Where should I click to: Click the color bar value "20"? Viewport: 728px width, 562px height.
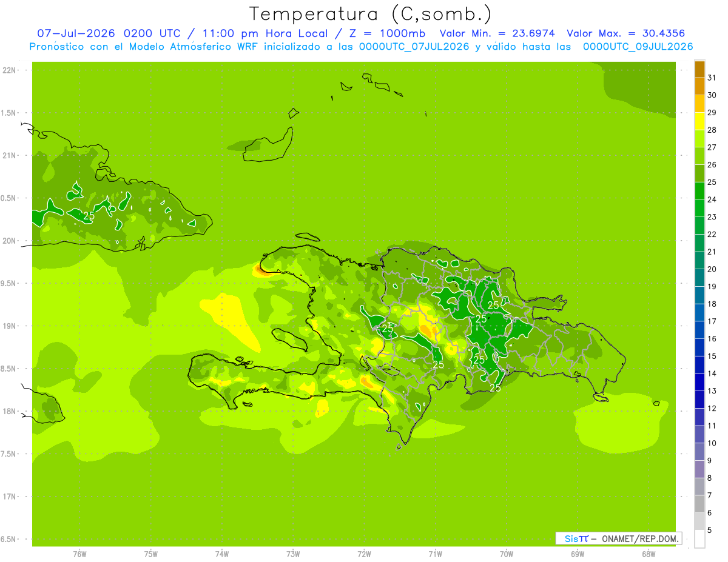713,269
